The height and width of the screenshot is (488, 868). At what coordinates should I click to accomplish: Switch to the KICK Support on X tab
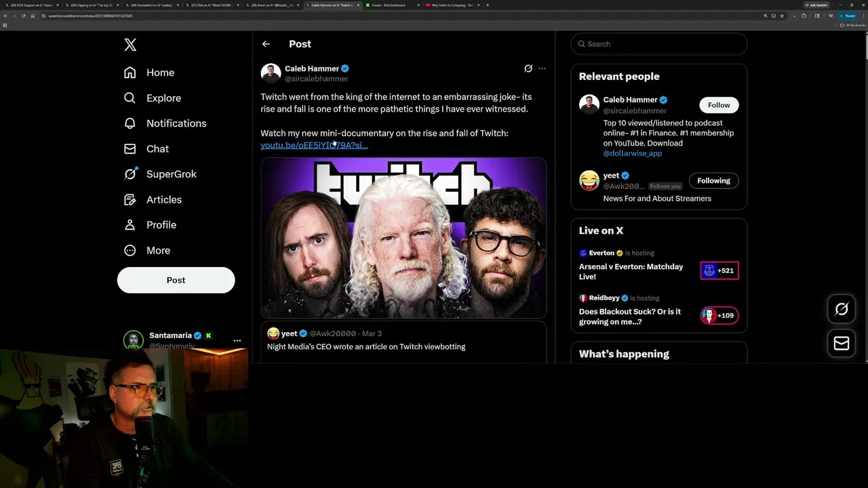point(32,5)
